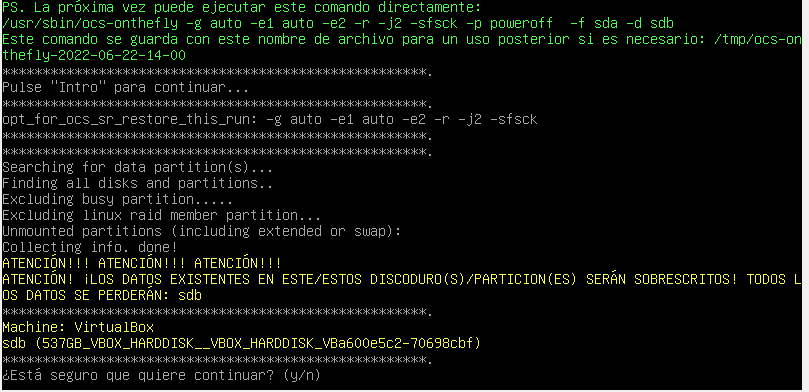This screenshot has height=392, width=809.
Task: Click the 'Searching for data partition(s)...' line
Action: pos(137,168)
